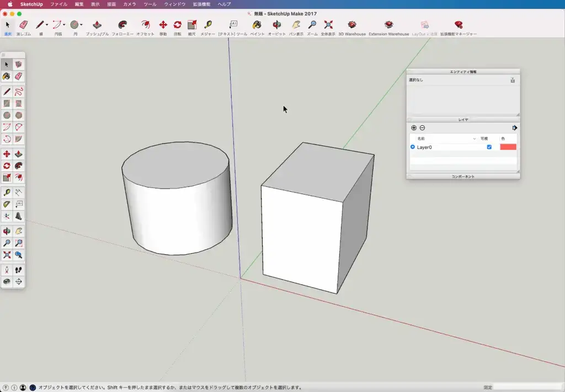Image resolution: width=565 pixels, height=392 pixels.
Task: Select the Rotated Rectangle tool in left palette
Action: 18,104
